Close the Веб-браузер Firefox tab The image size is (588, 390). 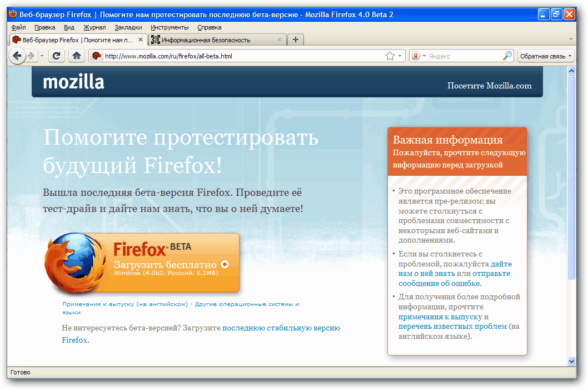(x=141, y=40)
